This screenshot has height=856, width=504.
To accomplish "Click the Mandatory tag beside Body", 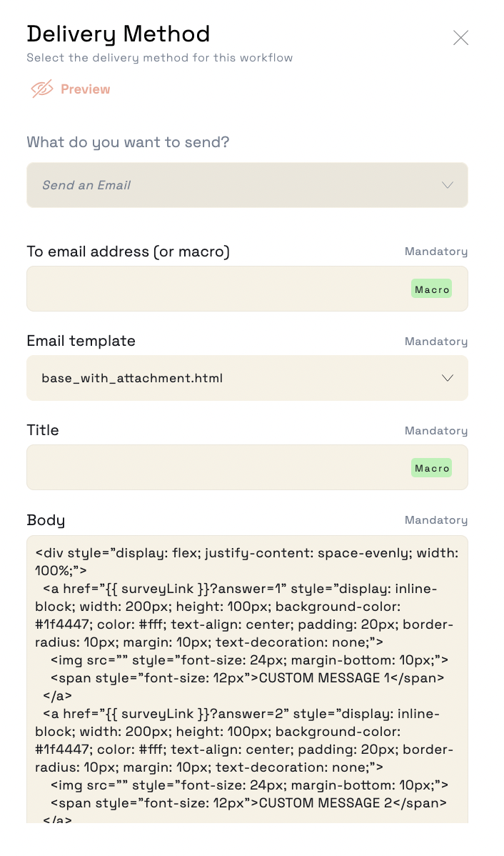I will [435, 520].
